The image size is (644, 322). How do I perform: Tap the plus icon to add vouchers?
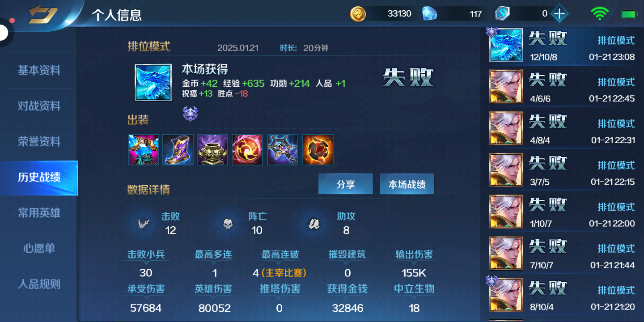pos(559,14)
